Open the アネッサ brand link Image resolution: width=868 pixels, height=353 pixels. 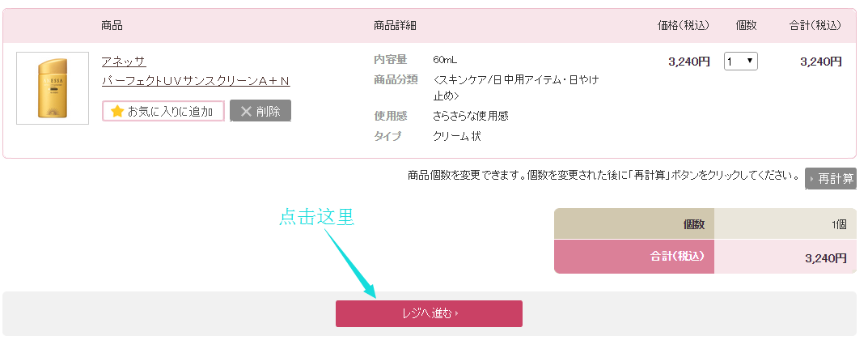[x=124, y=62]
